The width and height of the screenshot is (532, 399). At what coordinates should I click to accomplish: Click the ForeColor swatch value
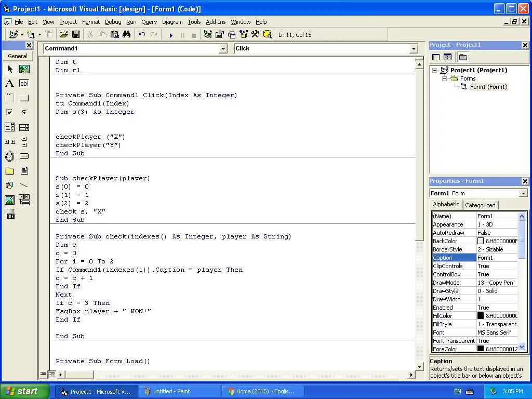(x=481, y=349)
